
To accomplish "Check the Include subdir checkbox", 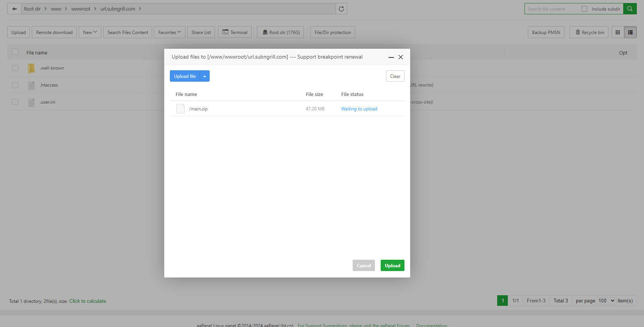I will pos(584,9).
